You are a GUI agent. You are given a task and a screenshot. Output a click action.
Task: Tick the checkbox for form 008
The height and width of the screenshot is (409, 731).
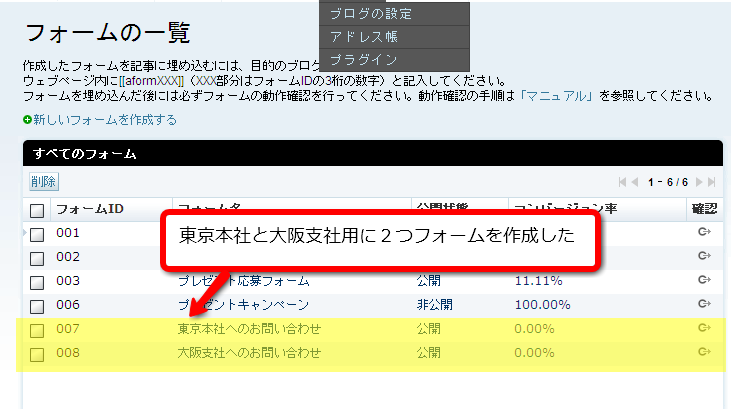[x=37, y=354]
